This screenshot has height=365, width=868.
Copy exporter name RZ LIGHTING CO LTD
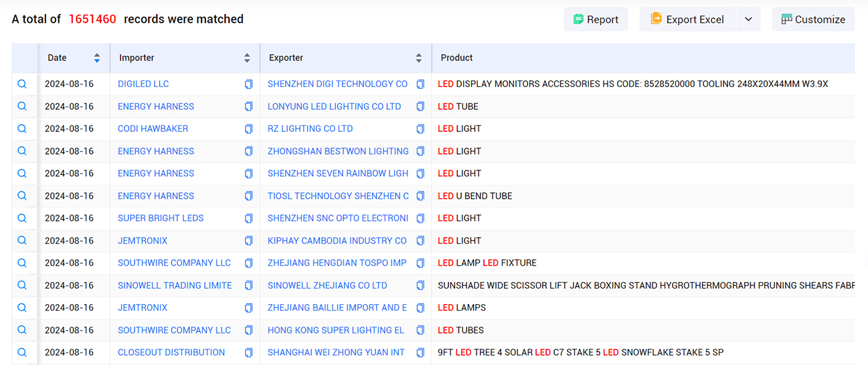[420, 129]
